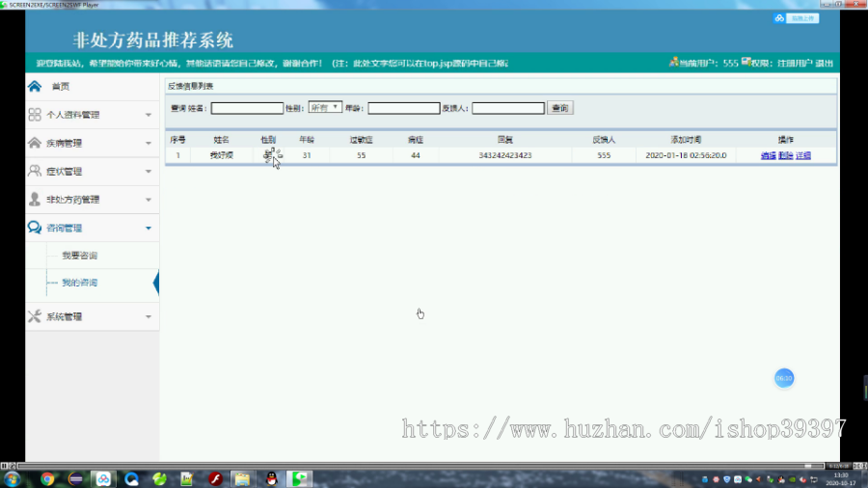Open 系统管理 menu label
This screenshot has height=488, width=868.
(x=65, y=316)
